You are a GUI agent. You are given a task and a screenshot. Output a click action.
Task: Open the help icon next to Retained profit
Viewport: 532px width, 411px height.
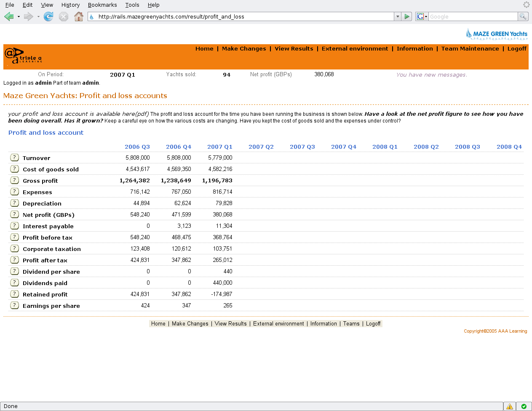click(x=14, y=294)
